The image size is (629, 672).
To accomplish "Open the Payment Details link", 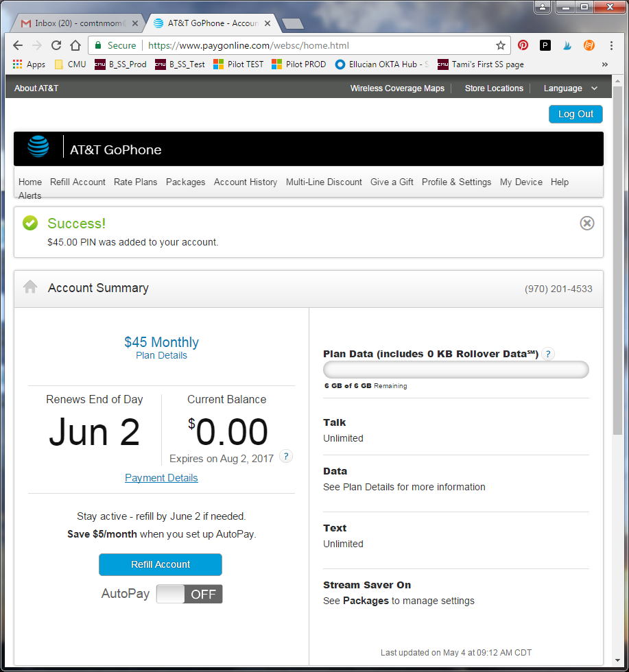I will (x=161, y=478).
